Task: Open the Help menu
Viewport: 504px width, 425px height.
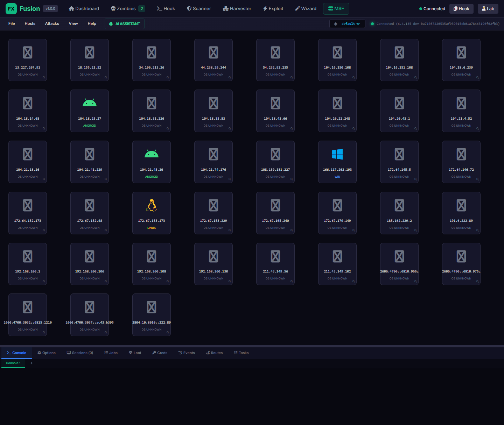Action: pyautogui.click(x=92, y=24)
